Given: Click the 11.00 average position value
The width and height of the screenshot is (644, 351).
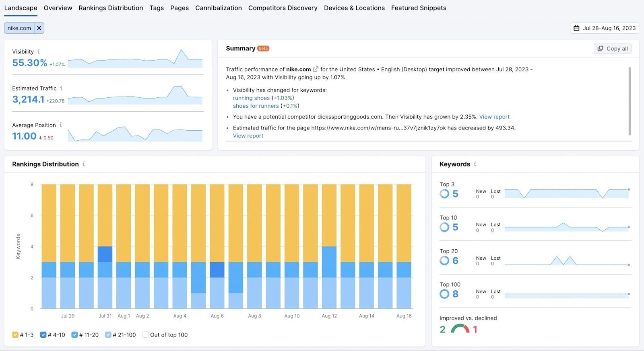Looking at the screenshot, I should coord(24,136).
